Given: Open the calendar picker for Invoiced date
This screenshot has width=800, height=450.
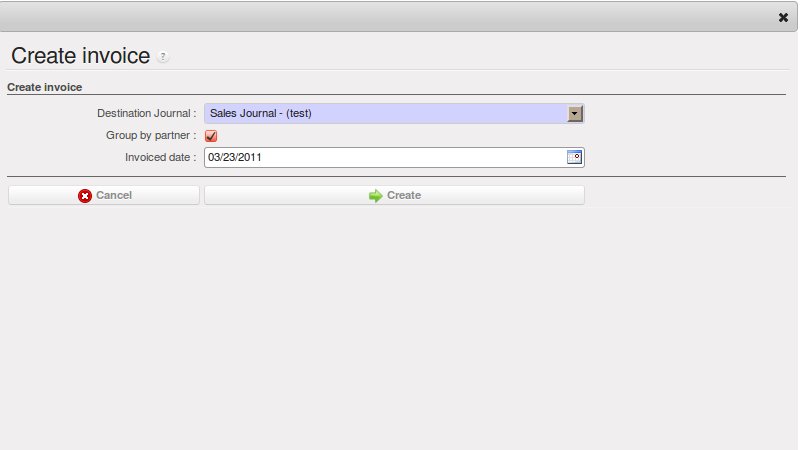Looking at the screenshot, I should click(x=574, y=157).
